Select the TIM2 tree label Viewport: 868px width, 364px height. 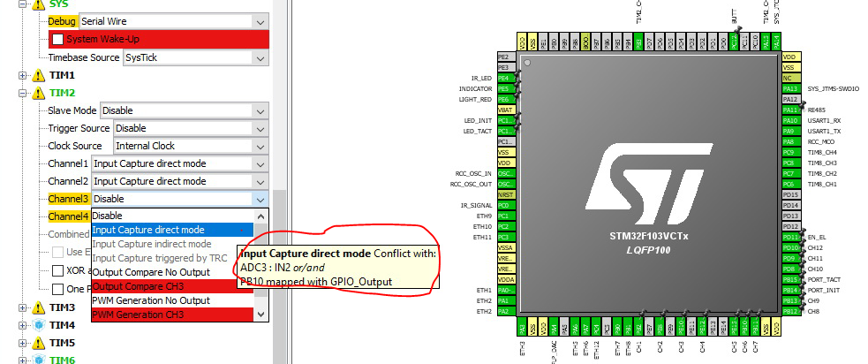click(x=62, y=93)
